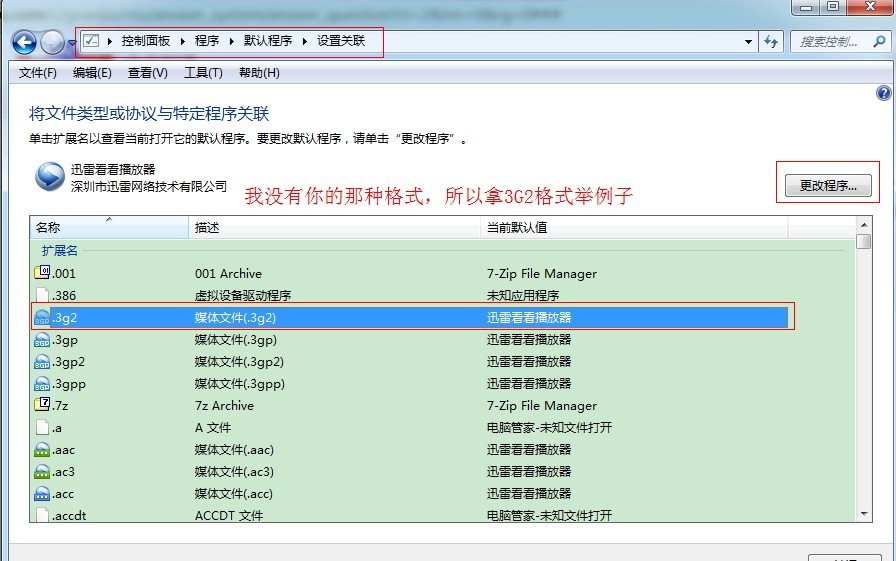Click description ACCDT 文件
The image size is (896, 561).
coord(229,515)
